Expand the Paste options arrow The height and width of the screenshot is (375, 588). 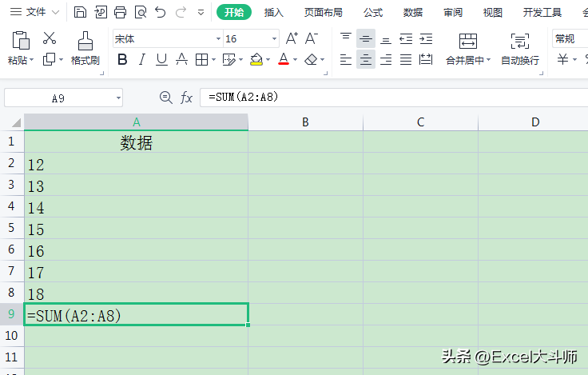(31, 60)
